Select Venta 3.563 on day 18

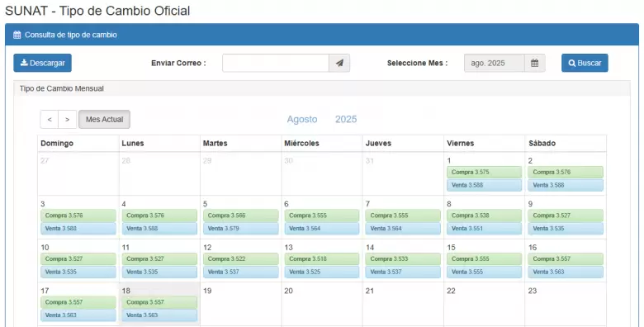[x=159, y=315]
